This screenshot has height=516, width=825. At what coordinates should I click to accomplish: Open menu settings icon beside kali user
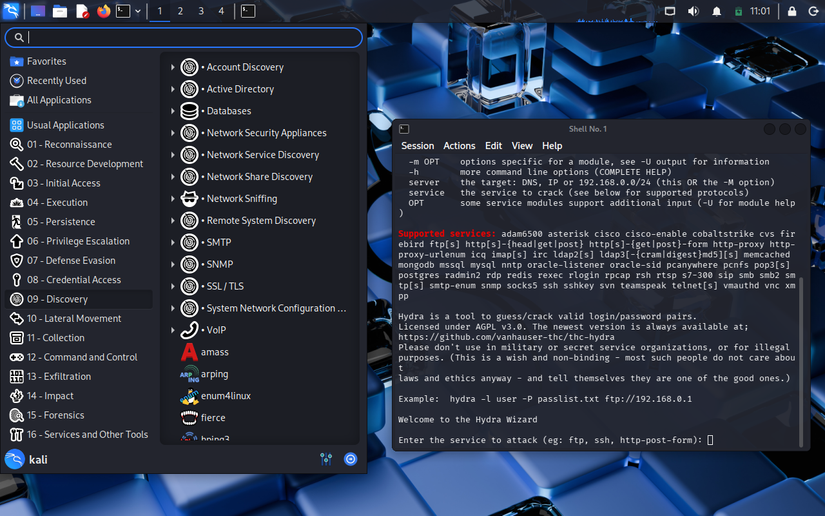326,459
